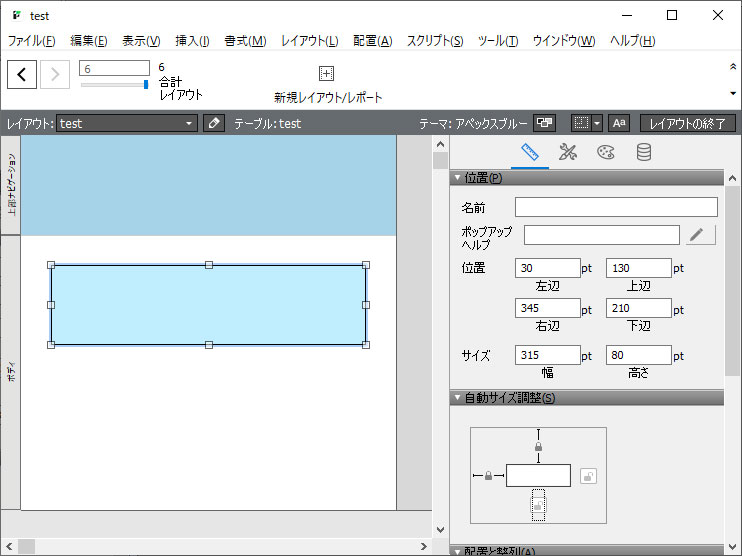Viewport: 742px width, 556px height.
Task: Click the New Layout/Report plus icon
Action: pos(327,74)
